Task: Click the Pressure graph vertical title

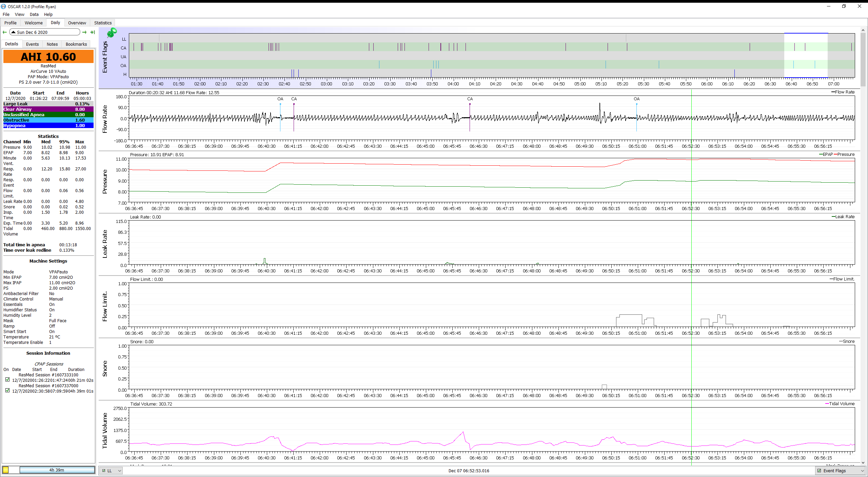Action: 105,181
